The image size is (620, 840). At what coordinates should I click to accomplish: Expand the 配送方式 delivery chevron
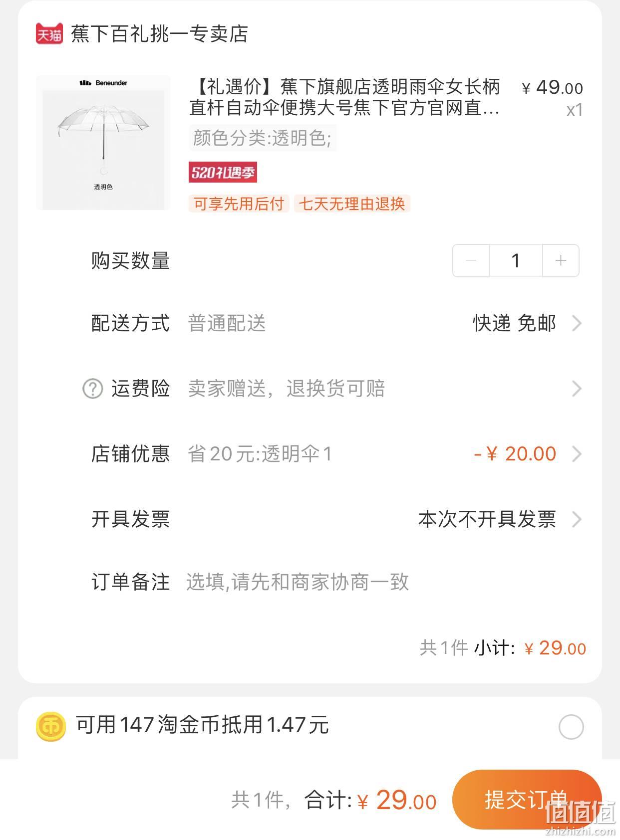point(577,323)
